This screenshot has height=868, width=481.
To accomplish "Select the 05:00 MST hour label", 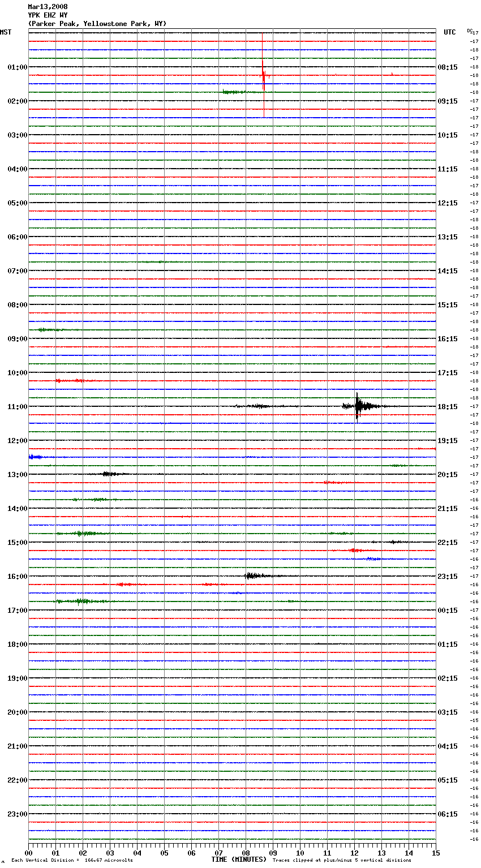I will (x=18, y=203).
